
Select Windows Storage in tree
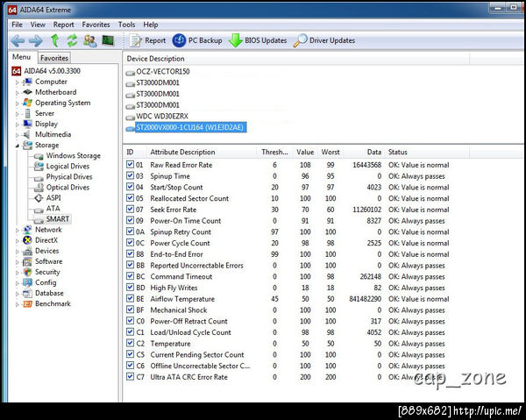pos(73,156)
